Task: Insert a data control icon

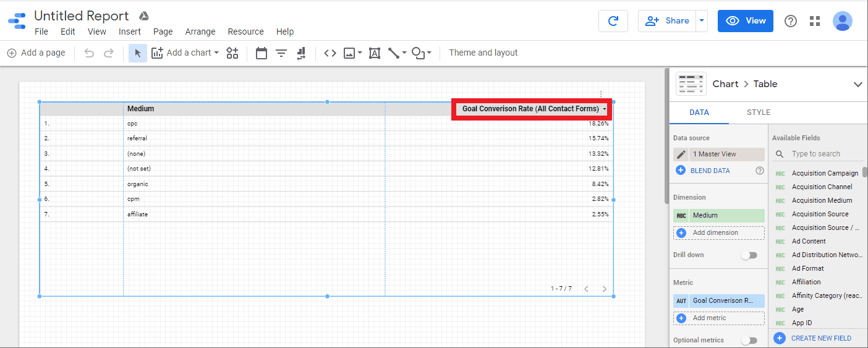Action: pyautogui.click(x=301, y=53)
